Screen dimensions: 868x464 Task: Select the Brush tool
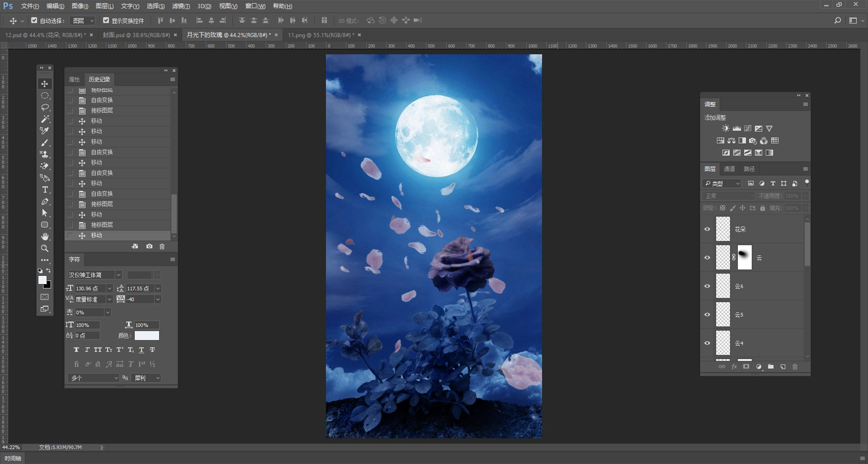pos(45,143)
